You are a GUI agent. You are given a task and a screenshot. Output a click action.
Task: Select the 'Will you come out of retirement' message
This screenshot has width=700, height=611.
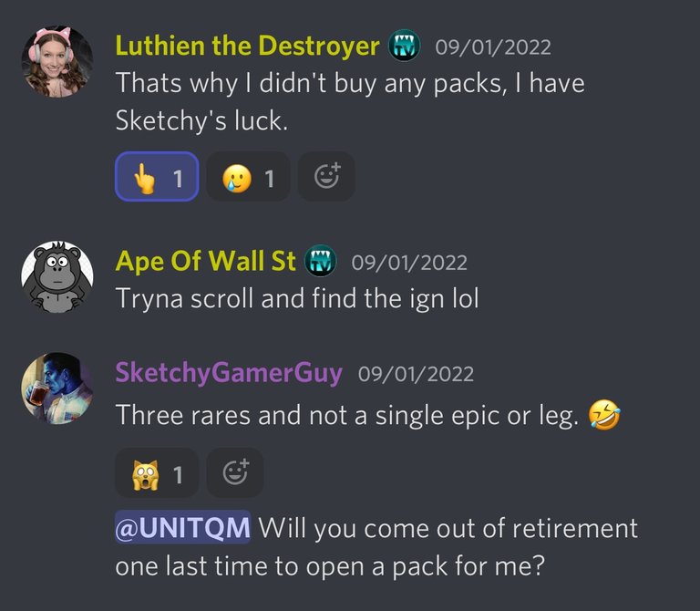[376, 546]
